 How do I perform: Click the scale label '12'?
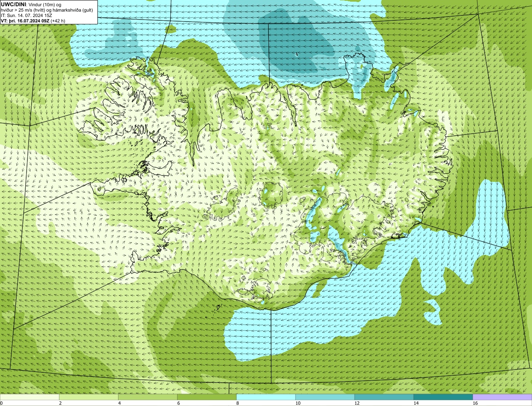[357, 403]
